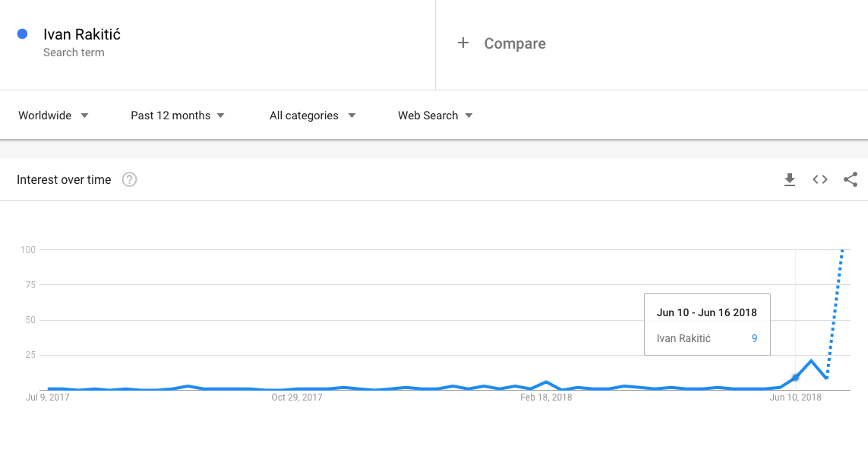Screen dimensions: 868x456
Task: Click the Jul 9, 2017 axis label
Action: point(47,397)
